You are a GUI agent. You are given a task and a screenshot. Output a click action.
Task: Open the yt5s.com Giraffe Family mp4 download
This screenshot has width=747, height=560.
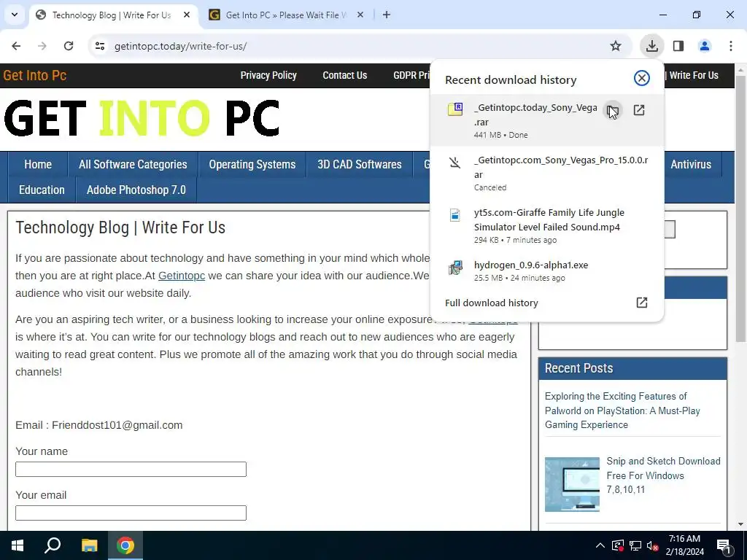coord(547,225)
